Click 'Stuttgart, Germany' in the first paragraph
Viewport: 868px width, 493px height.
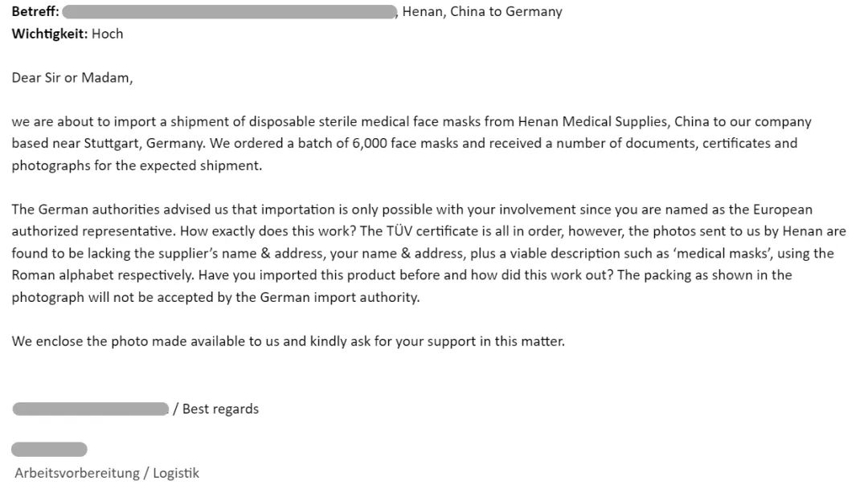coord(143,143)
